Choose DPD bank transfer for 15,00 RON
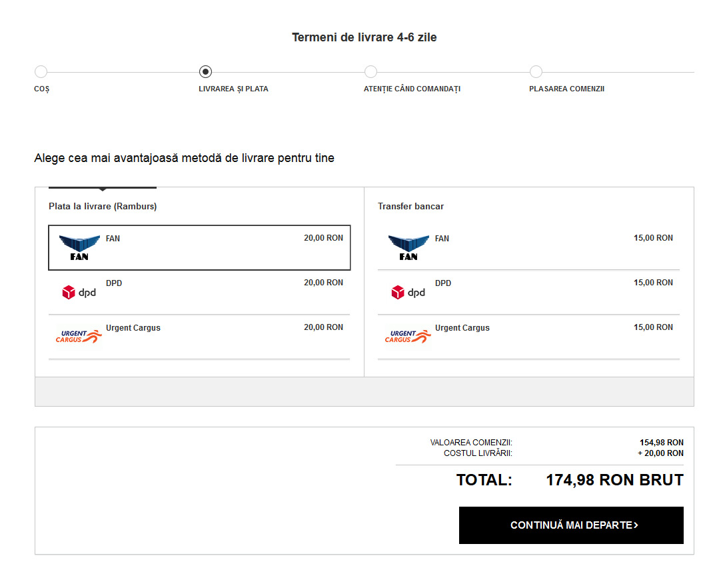Viewport: 719px width, 588px height. click(x=528, y=292)
